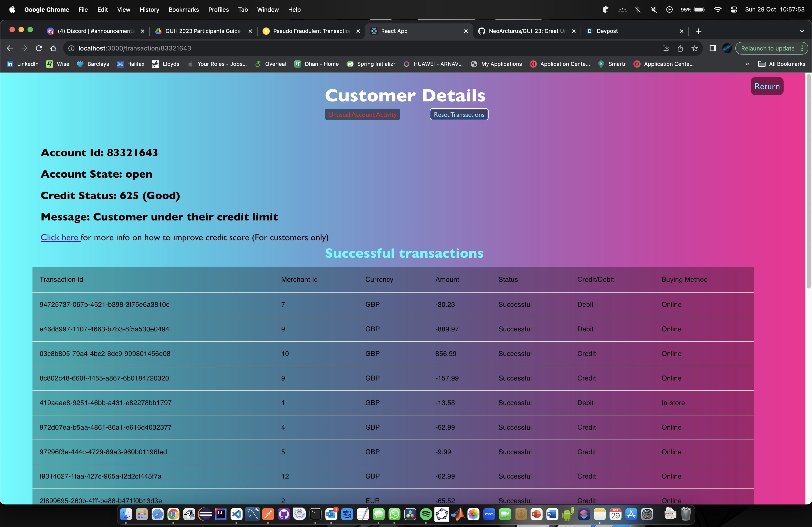This screenshot has height=527, width=812.
Task: Toggle the muted sound menu icon
Action: (x=654, y=9)
